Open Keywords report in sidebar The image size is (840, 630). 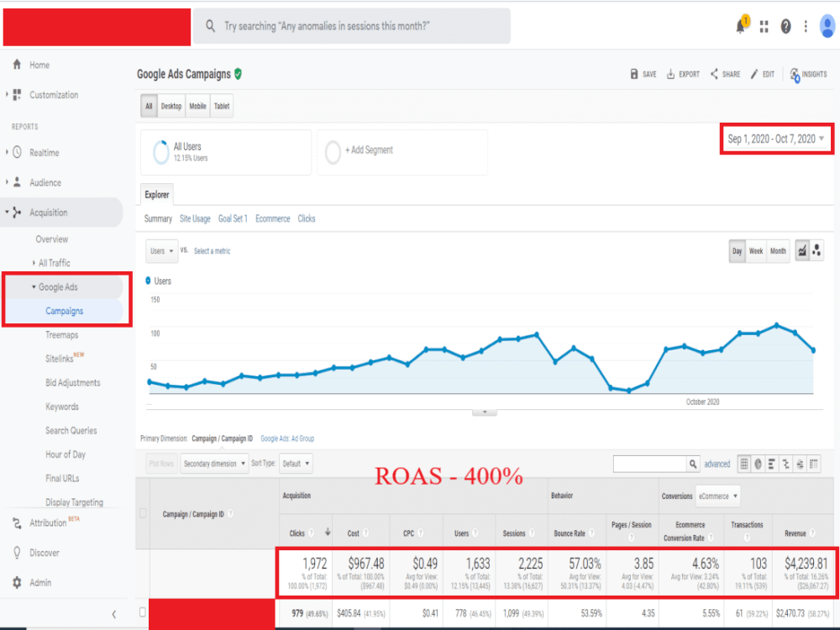coord(62,407)
